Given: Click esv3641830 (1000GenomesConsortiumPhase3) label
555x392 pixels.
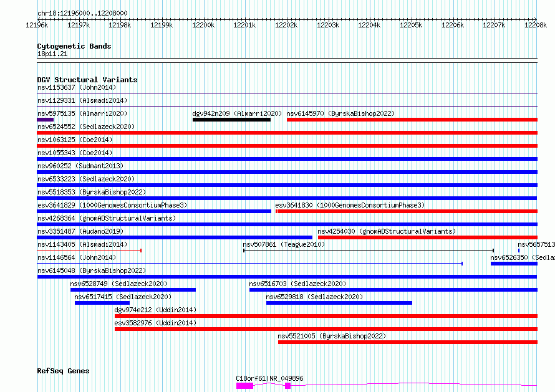Looking at the screenshot, I should pos(350,205).
